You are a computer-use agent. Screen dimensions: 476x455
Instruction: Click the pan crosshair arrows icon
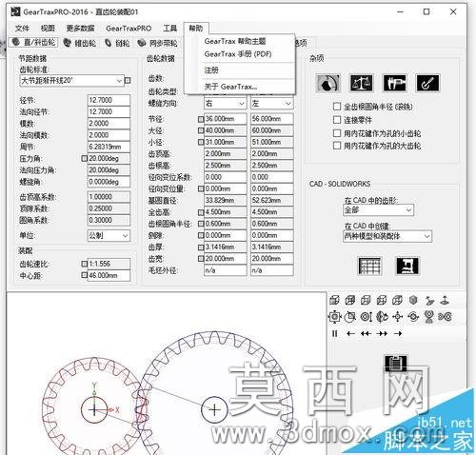(398, 317)
